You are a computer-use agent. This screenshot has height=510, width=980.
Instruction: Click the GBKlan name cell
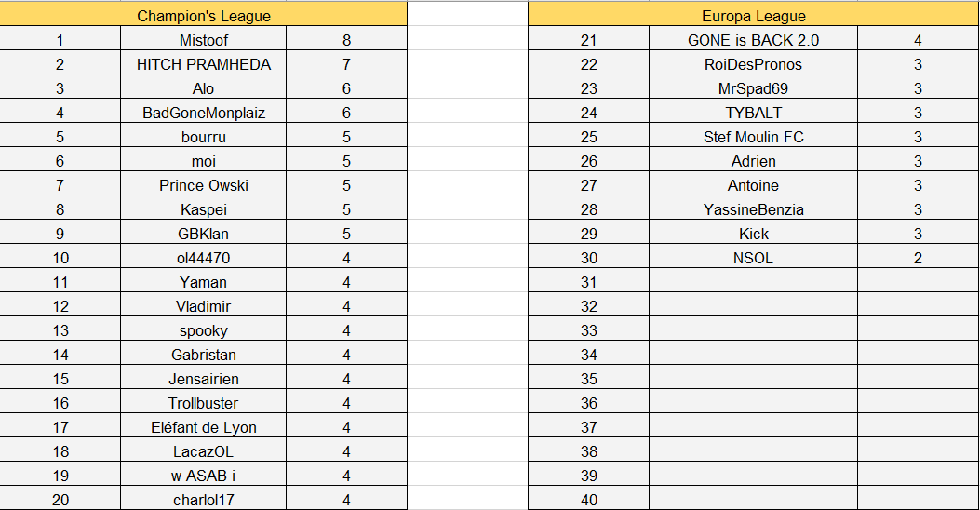204,234
